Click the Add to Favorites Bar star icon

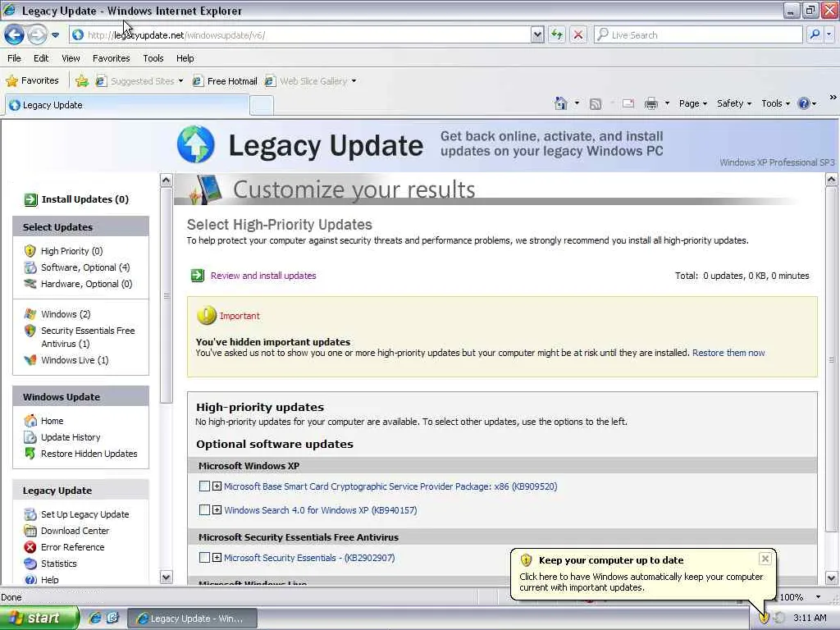pos(81,81)
